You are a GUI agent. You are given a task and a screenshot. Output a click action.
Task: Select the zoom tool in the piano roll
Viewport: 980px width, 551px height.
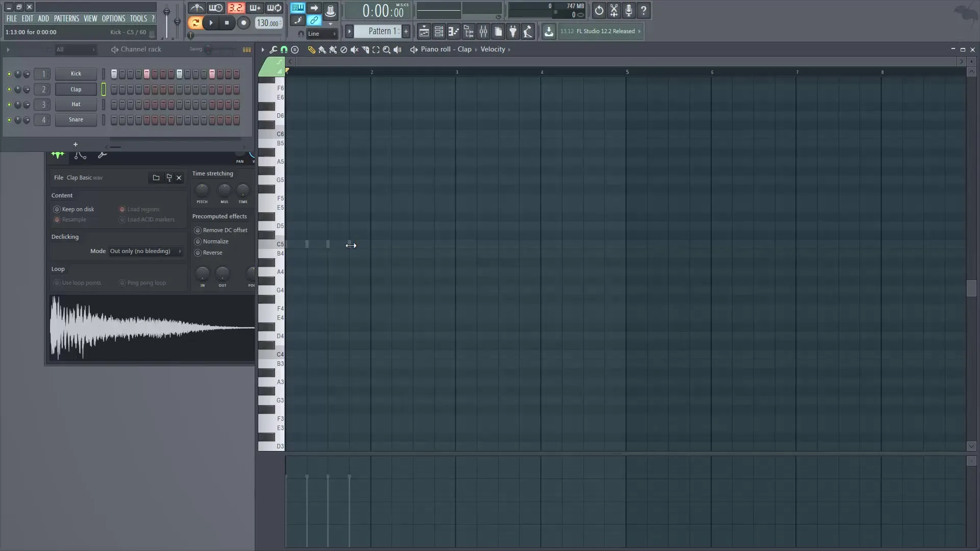pos(387,49)
